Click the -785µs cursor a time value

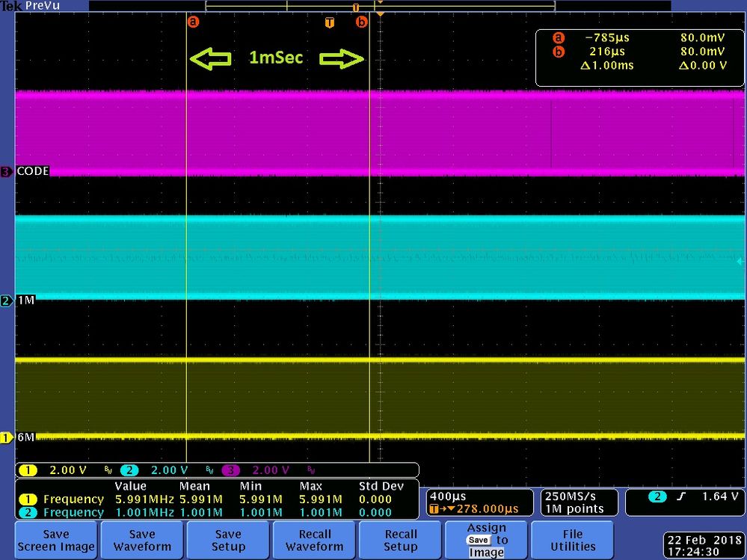point(607,37)
